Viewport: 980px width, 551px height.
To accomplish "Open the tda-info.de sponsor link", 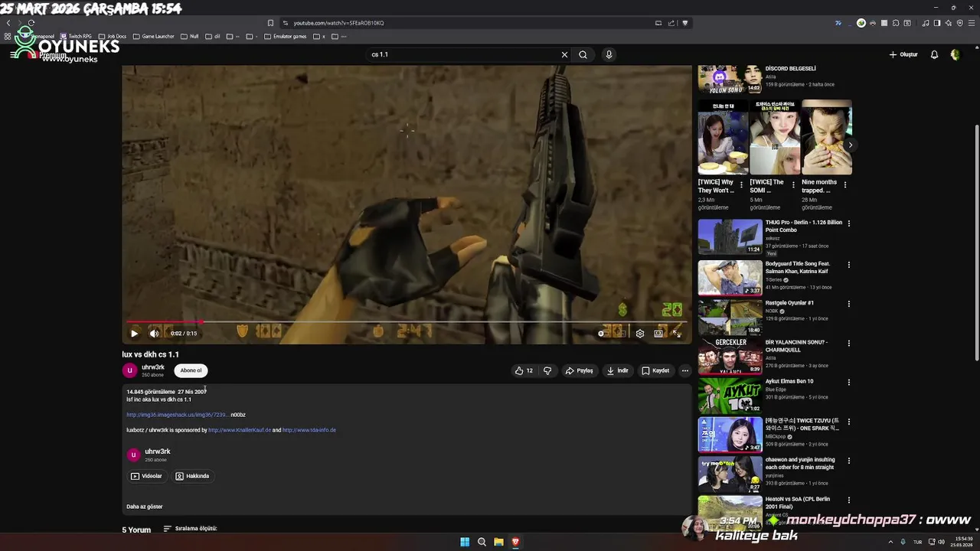I will click(x=309, y=430).
